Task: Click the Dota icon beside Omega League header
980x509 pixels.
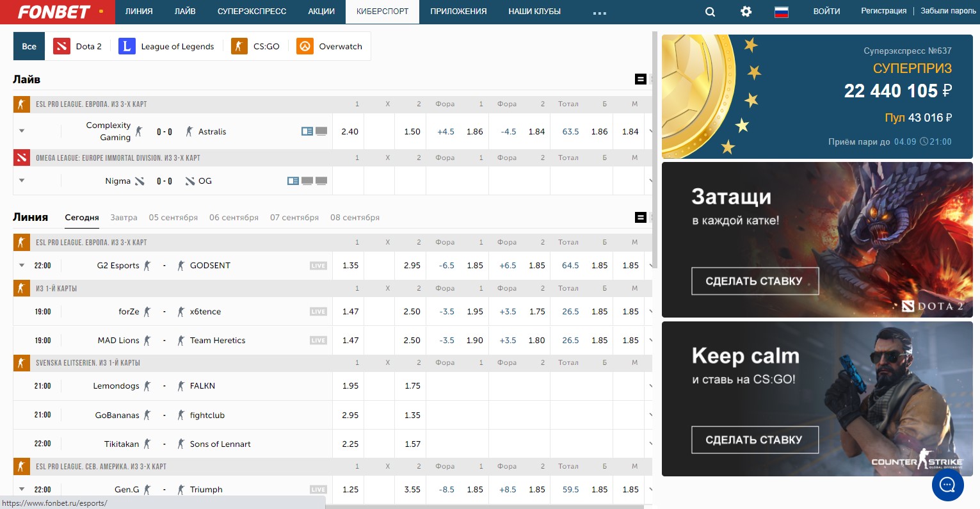Action: [x=22, y=158]
